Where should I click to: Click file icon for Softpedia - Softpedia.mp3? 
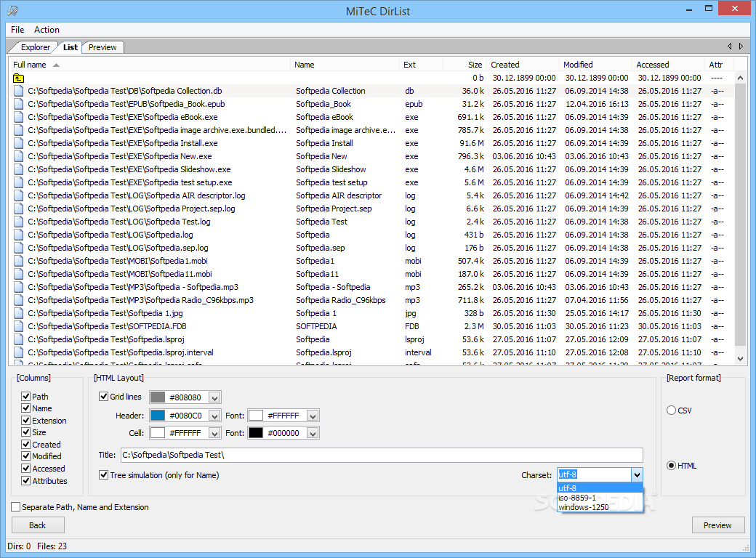[18, 287]
